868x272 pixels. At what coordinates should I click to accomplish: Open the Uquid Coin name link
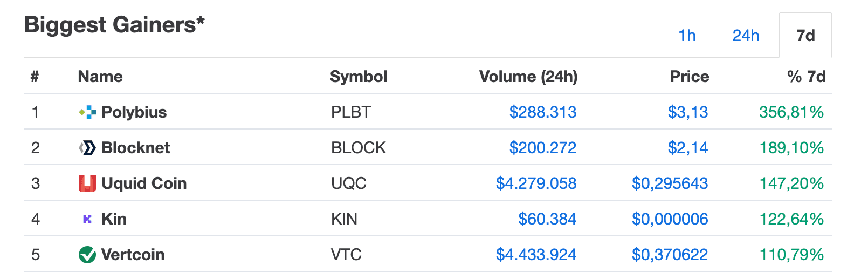(144, 183)
